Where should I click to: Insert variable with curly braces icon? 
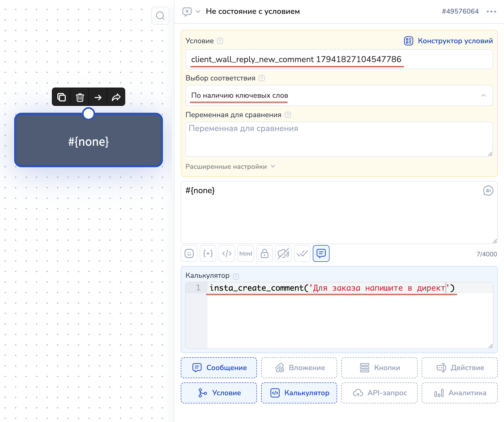point(208,253)
